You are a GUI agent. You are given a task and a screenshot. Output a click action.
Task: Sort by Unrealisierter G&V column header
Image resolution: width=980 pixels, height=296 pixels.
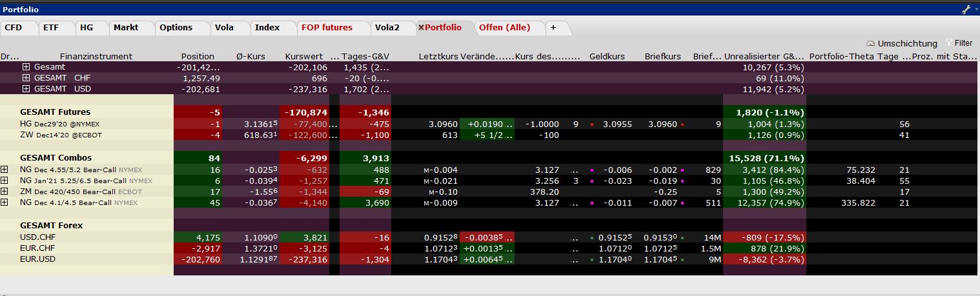coord(764,56)
